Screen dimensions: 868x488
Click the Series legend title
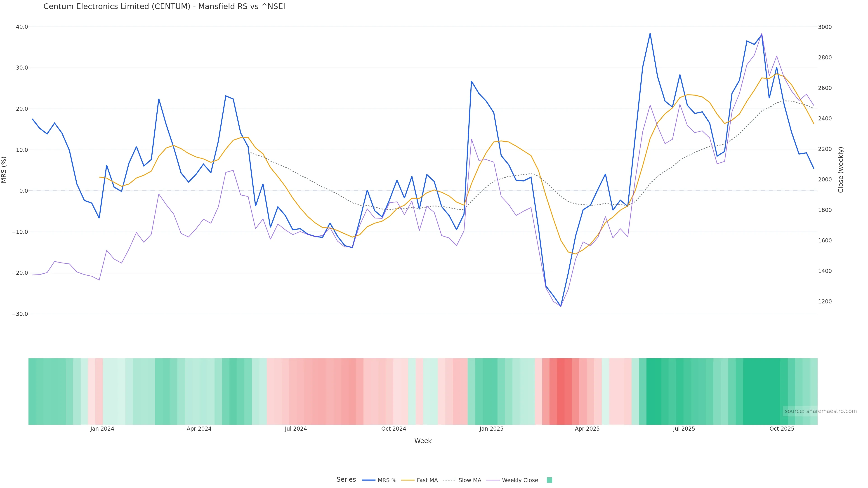point(346,480)
